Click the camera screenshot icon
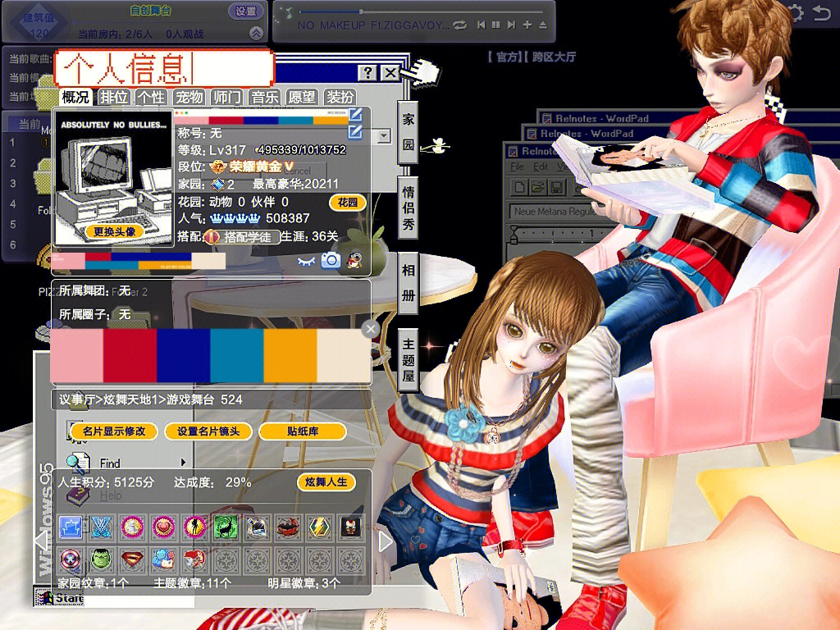 [331, 260]
